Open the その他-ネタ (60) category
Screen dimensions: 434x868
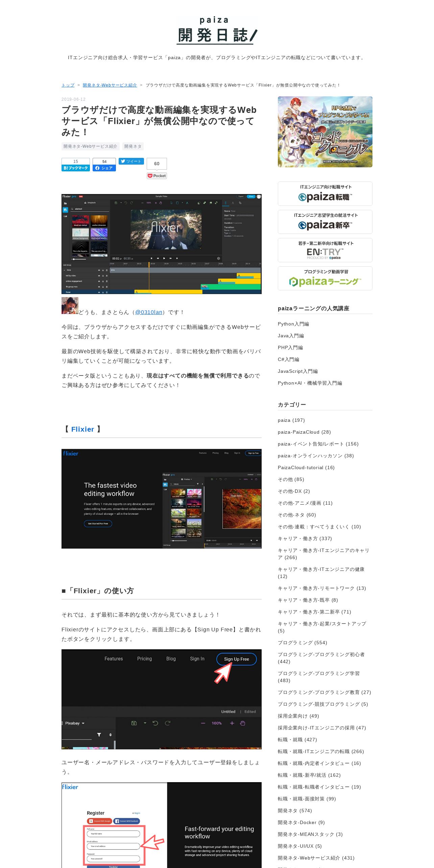[x=297, y=515]
